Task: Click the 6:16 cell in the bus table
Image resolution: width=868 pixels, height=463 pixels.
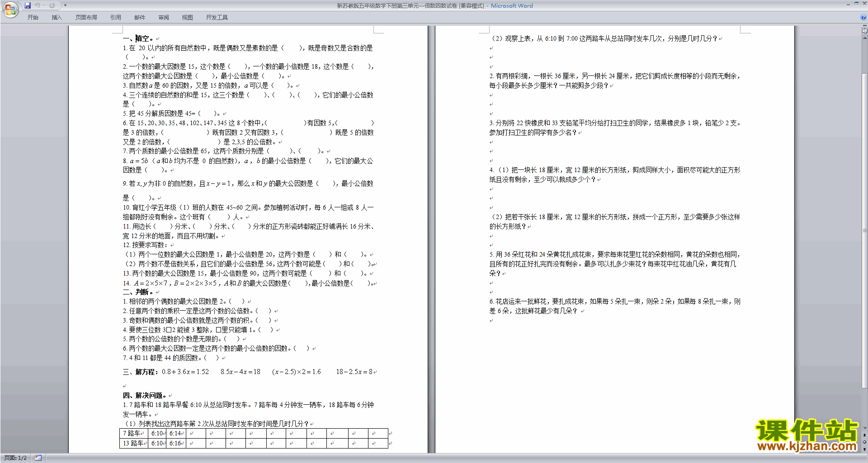Action: 177,443
